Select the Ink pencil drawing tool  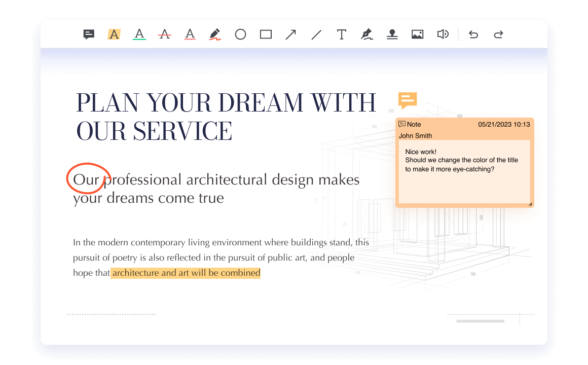(215, 34)
